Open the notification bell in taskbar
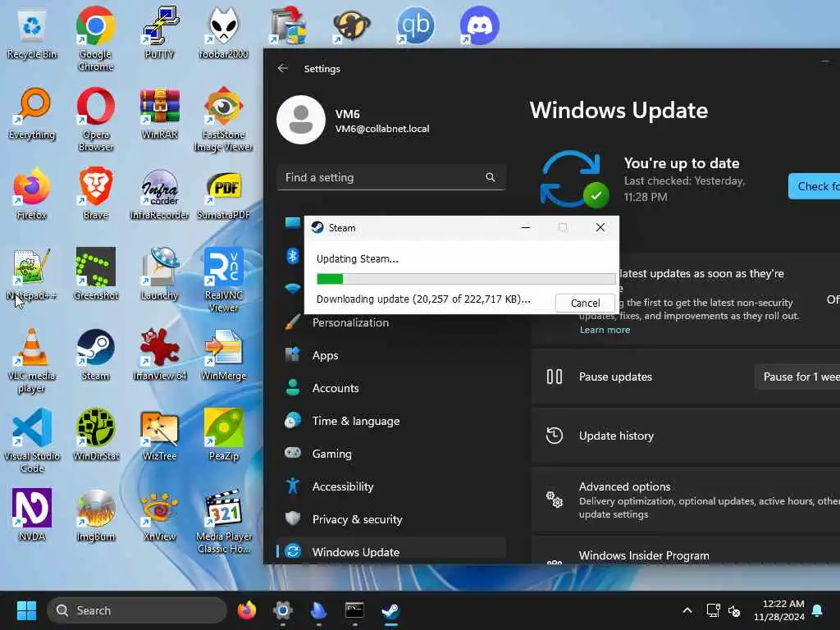Screen dimensions: 840x630 coord(818,610)
